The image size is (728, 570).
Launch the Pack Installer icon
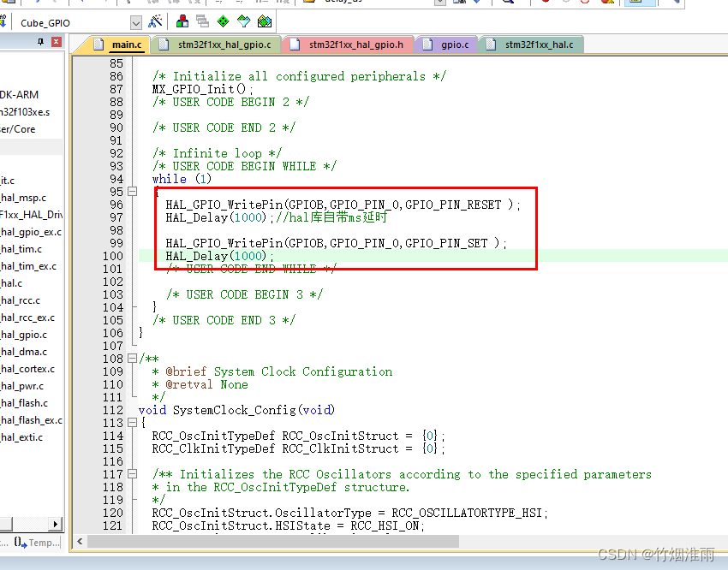[x=265, y=21]
